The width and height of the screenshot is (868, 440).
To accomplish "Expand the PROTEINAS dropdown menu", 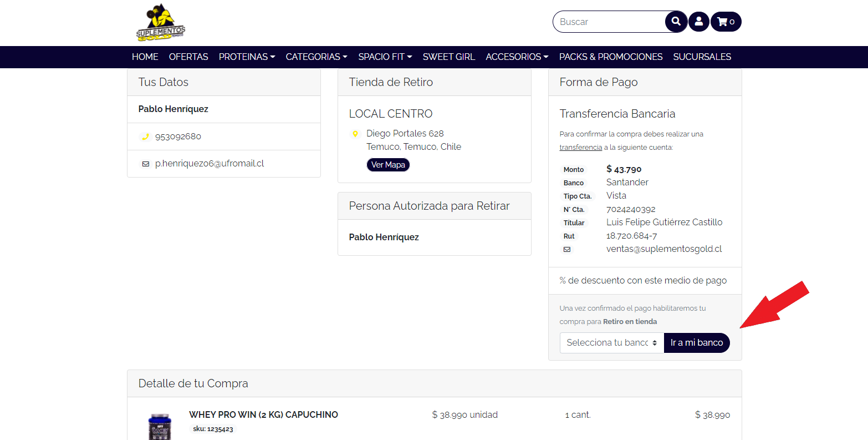I will [247, 57].
